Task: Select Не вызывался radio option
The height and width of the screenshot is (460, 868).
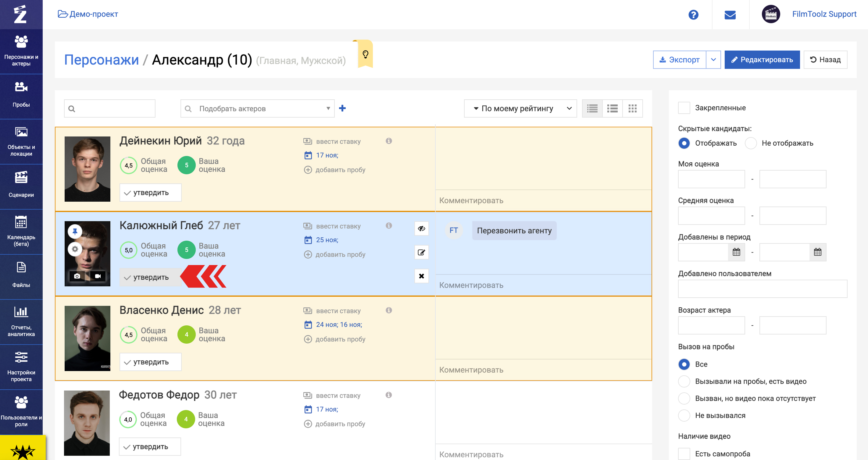Action: tap(684, 415)
